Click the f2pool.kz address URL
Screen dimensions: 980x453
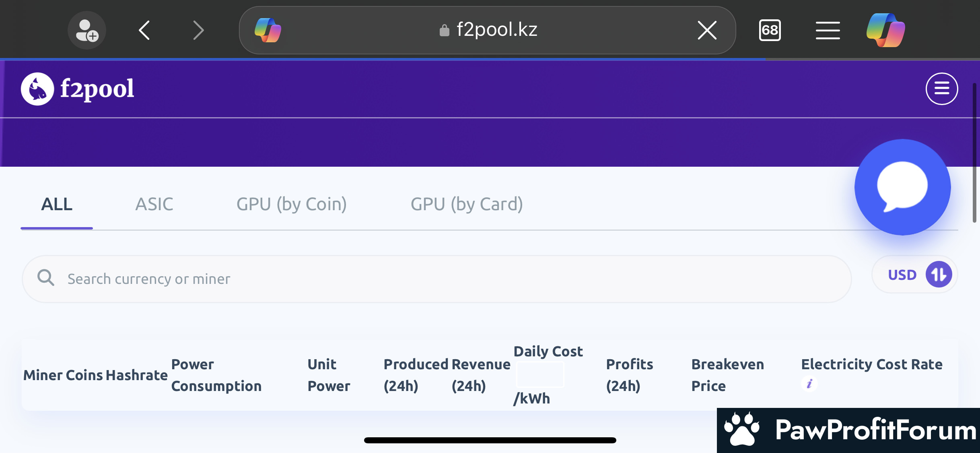point(496,30)
